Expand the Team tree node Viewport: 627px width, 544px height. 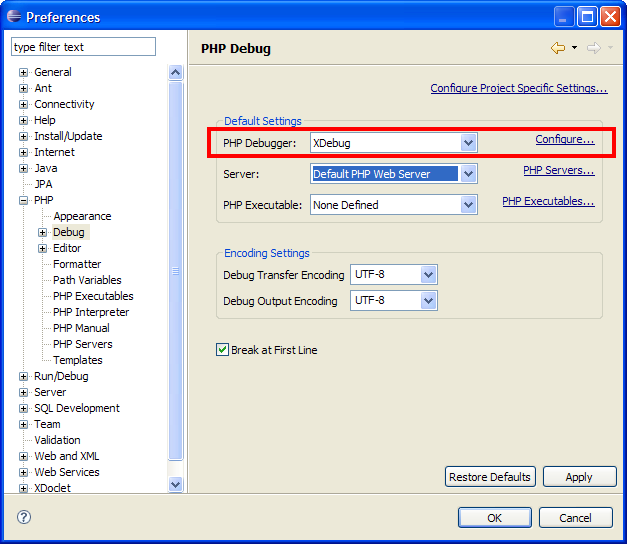(24, 424)
